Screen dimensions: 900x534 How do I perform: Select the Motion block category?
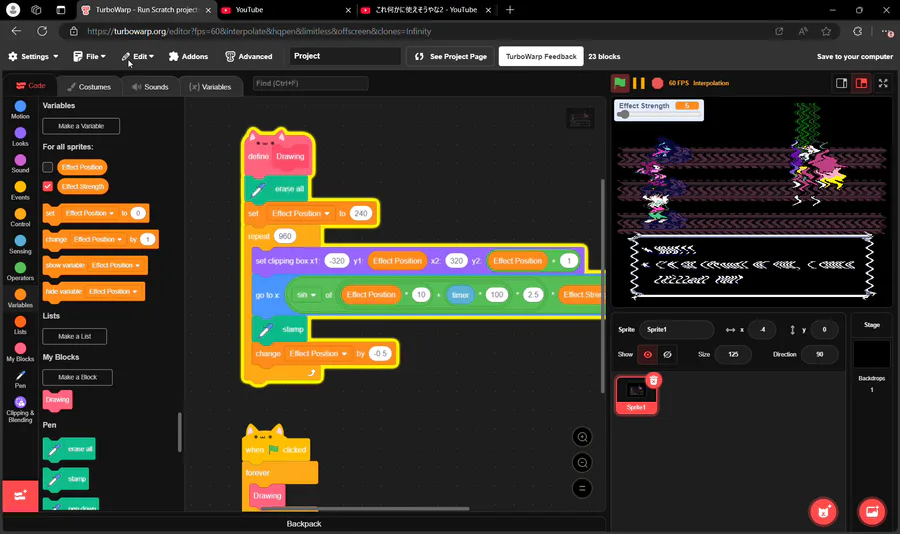[20, 110]
